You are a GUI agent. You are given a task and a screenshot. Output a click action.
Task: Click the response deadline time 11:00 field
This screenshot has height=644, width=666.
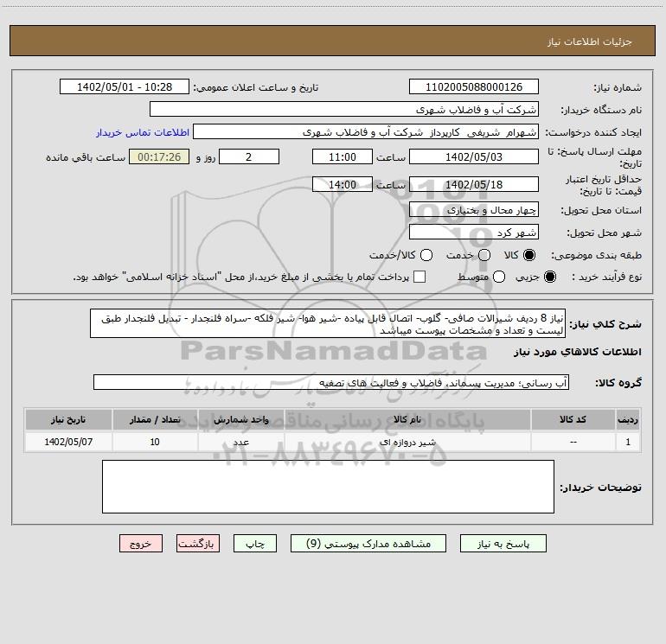[343, 156]
